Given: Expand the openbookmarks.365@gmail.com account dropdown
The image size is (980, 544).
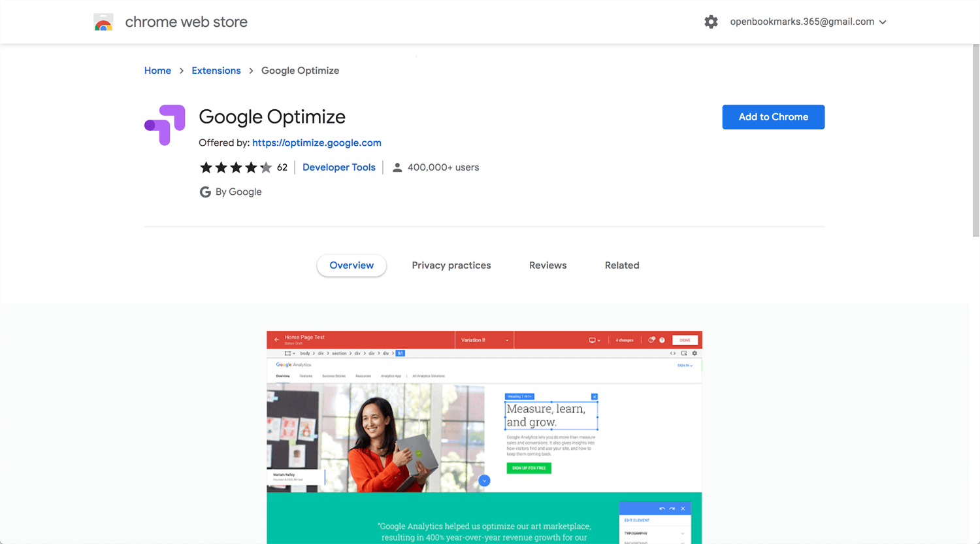Looking at the screenshot, I should (808, 22).
